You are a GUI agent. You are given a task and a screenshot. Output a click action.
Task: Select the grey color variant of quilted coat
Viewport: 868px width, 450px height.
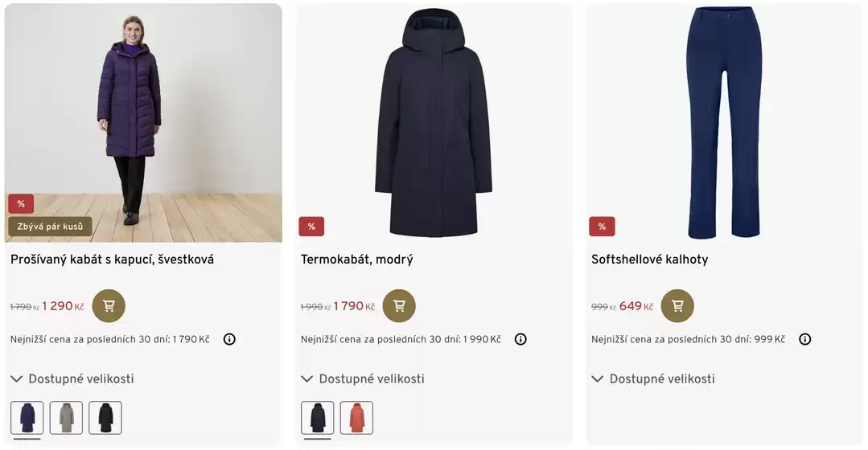66,418
